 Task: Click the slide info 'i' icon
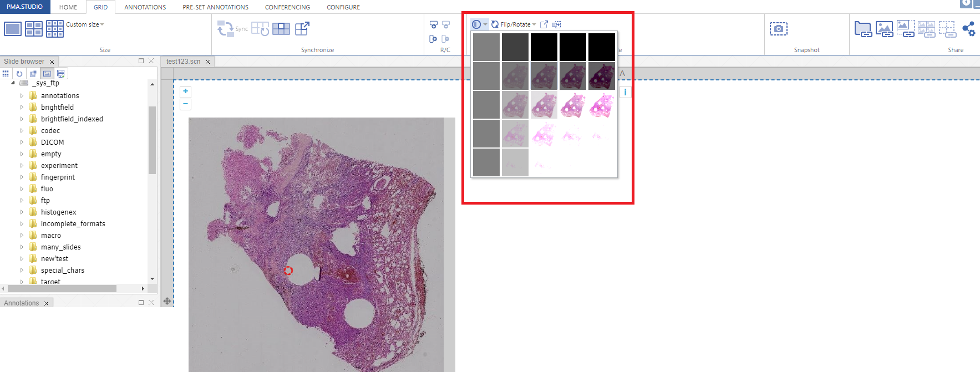pos(625,93)
